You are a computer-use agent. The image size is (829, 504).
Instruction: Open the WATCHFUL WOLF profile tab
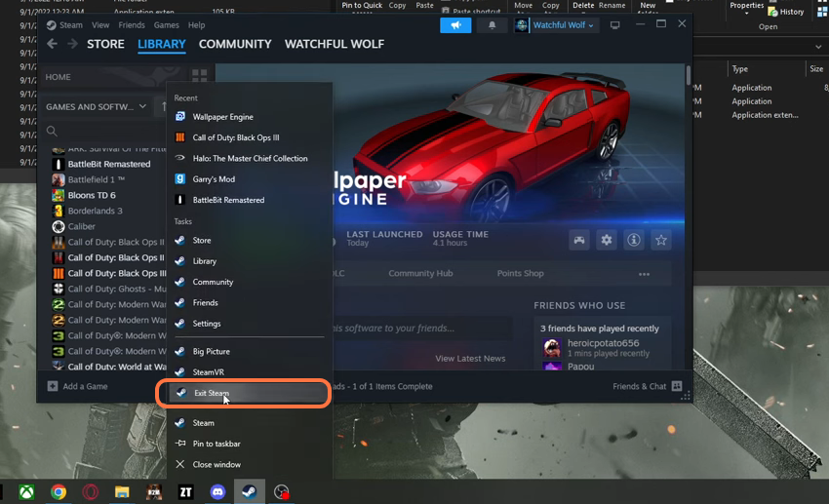coord(335,44)
